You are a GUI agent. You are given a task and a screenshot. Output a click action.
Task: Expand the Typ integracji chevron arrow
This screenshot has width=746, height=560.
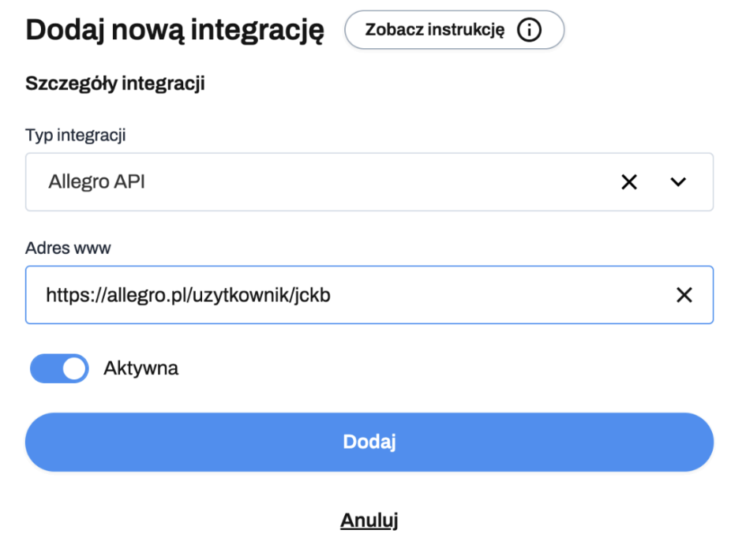coord(678,182)
